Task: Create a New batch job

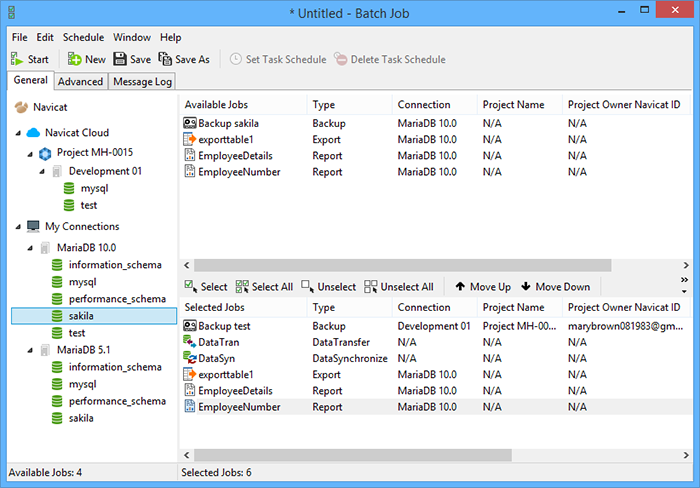Action: (x=74, y=59)
